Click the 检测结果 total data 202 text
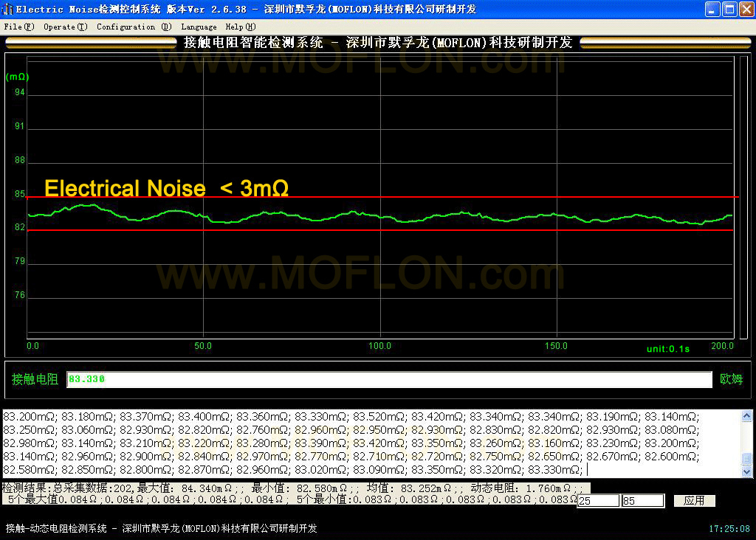756x540 pixels. coord(67,488)
